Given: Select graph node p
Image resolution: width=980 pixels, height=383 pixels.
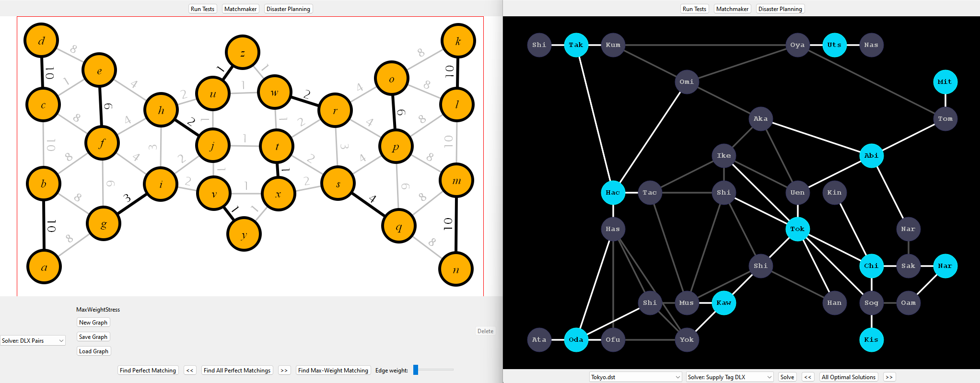Looking at the screenshot, I should click(x=396, y=147).
